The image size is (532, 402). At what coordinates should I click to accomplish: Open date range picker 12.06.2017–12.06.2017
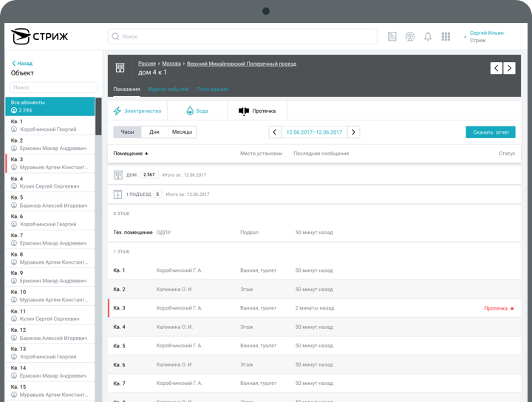pos(314,132)
